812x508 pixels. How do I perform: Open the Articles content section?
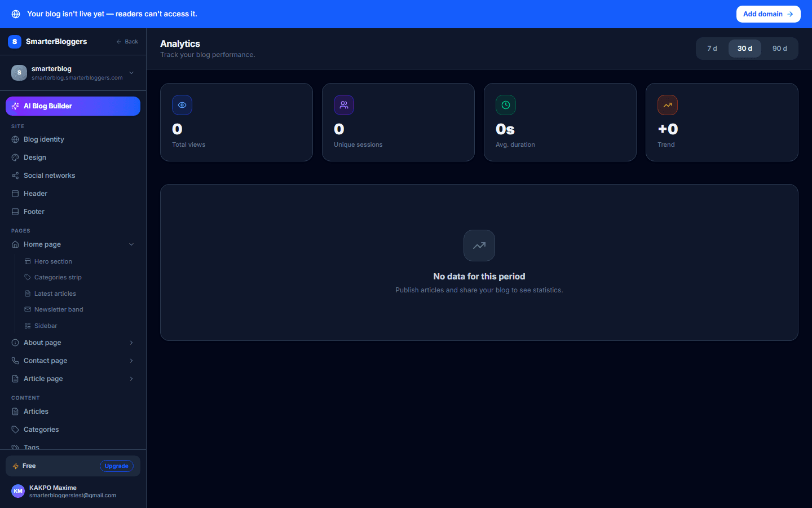(73, 411)
